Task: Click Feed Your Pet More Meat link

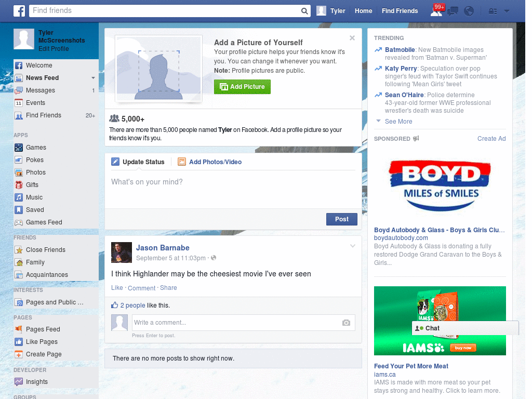Action: (411, 366)
